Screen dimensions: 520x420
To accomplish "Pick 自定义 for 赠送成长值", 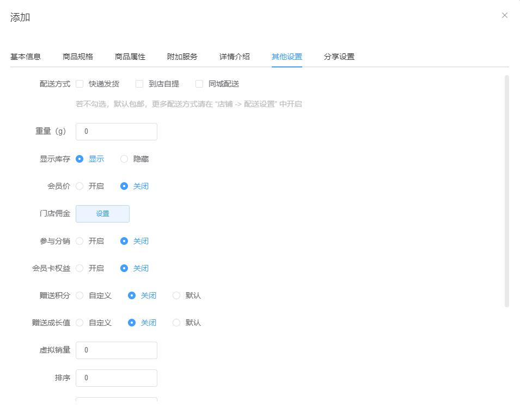I will pyautogui.click(x=79, y=323).
